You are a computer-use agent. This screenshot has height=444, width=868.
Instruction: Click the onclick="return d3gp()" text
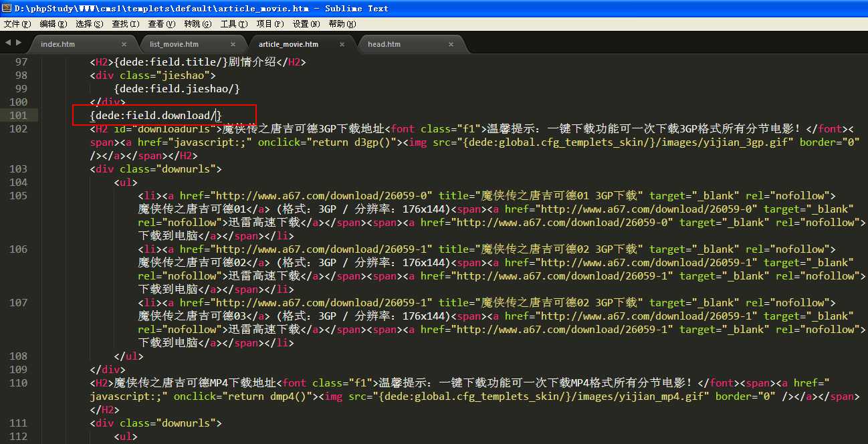[x=326, y=142]
